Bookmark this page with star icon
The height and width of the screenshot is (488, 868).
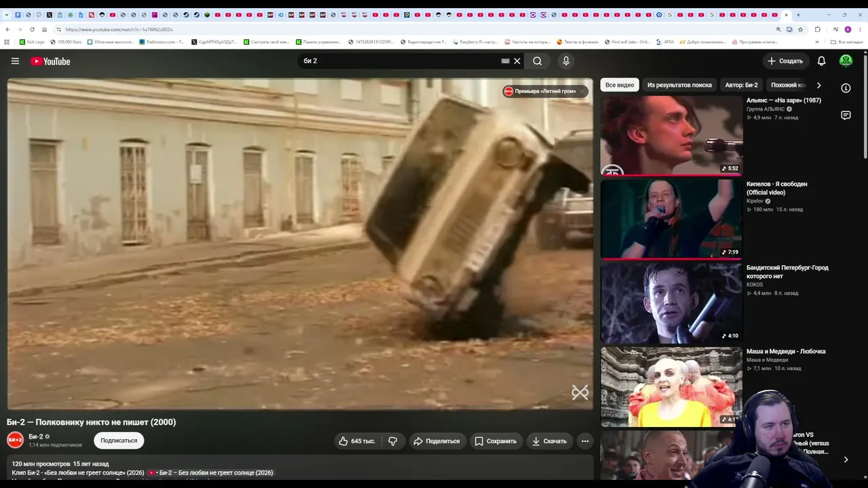pos(800,29)
